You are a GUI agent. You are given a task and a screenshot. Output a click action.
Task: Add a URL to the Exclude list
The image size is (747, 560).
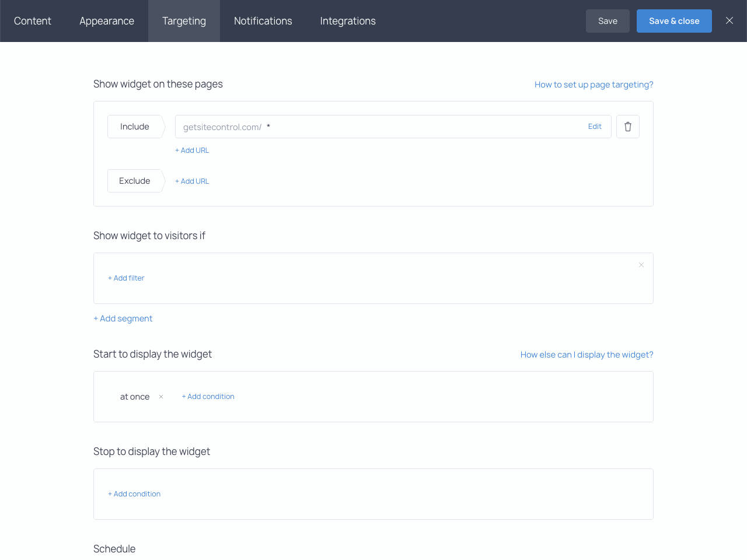point(192,181)
